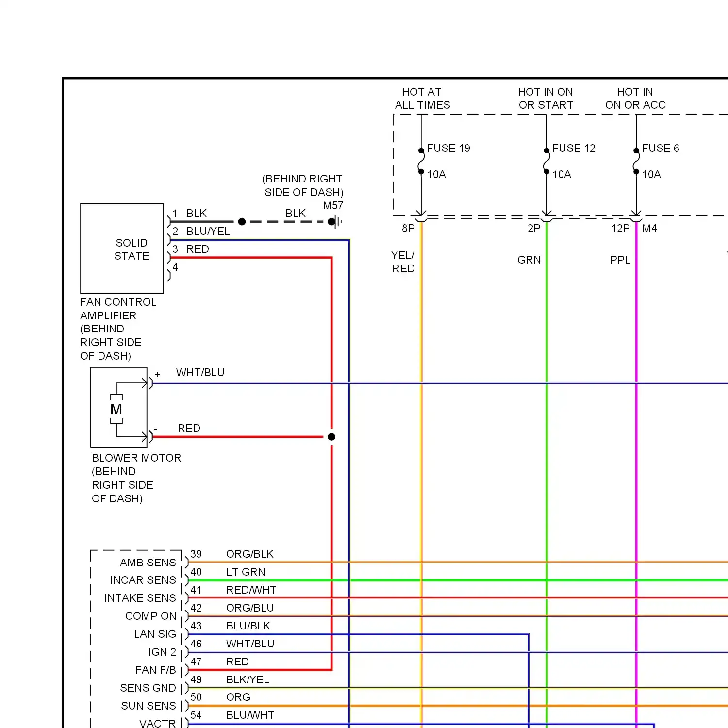728x728 pixels.
Task: Click the splice dot on the BLK ground wire
Action: (242, 222)
